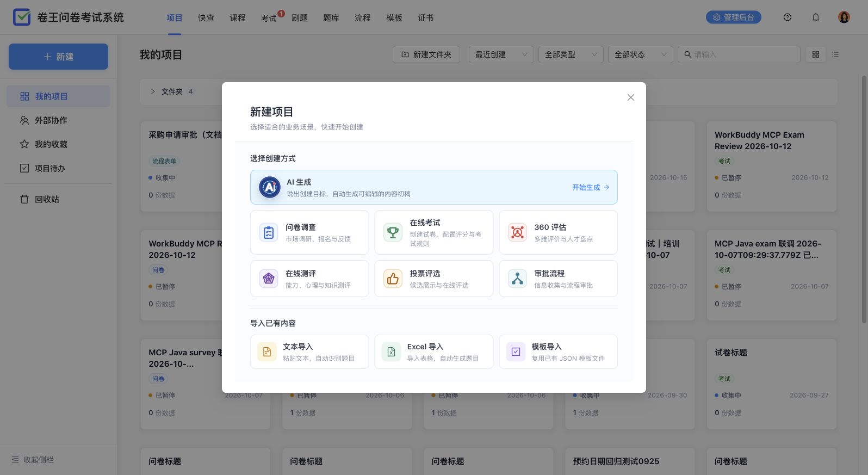
Task: Open the notifications bell
Action: (x=816, y=17)
